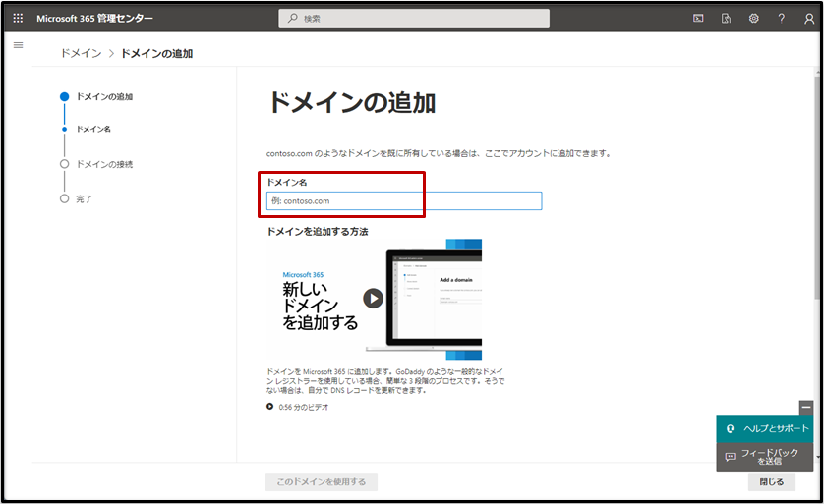
Task: Select ドメイン名 sub-step in wizard
Action: 87,129
